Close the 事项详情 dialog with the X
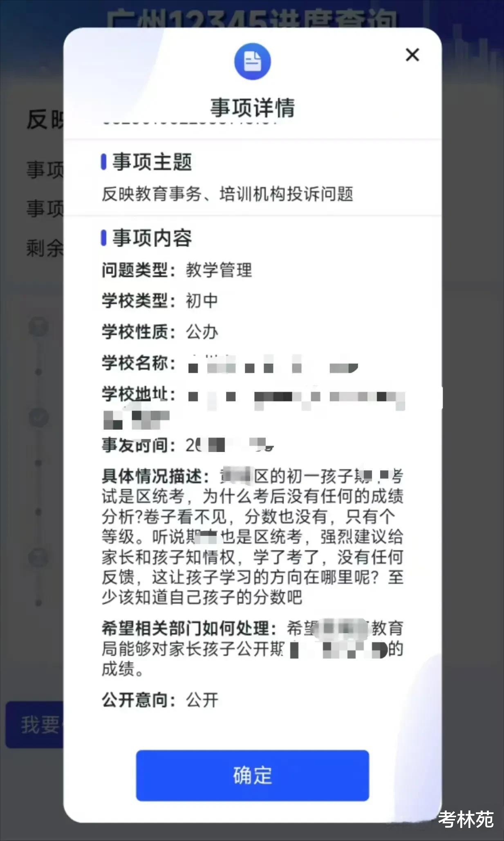504x841 pixels. (412, 55)
